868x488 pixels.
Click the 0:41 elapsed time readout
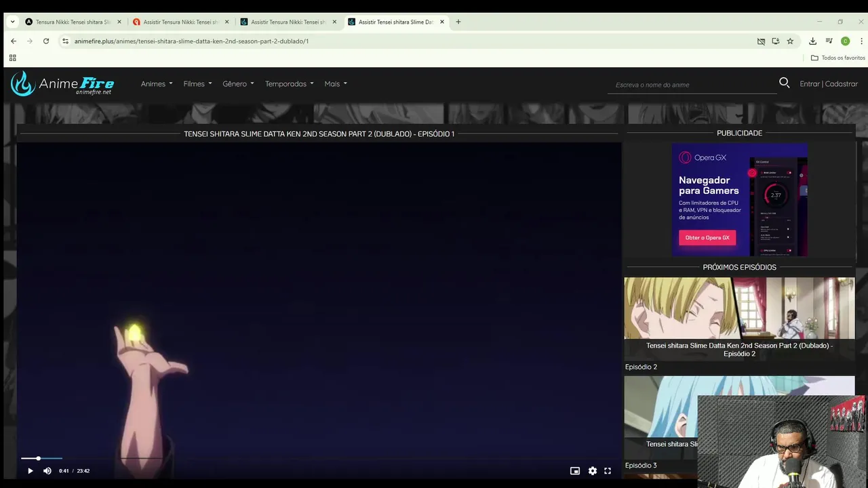click(x=64, y=470)
